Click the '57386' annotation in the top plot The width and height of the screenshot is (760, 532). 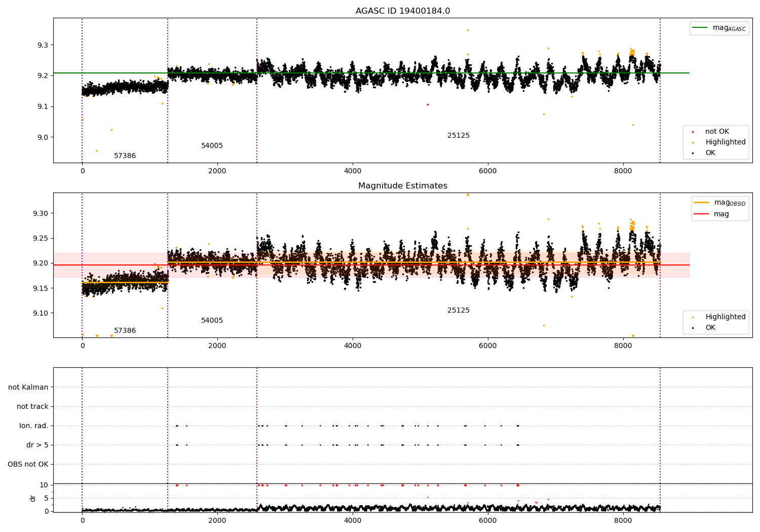pos(125,156)
